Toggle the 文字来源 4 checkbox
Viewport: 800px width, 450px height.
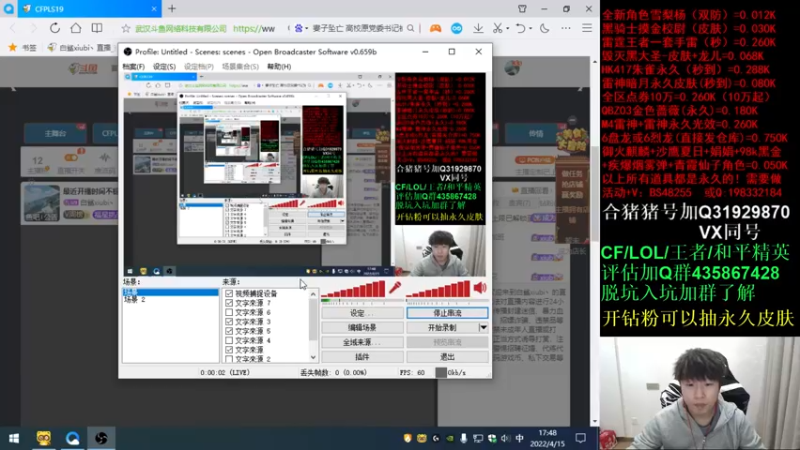[229, 340]
